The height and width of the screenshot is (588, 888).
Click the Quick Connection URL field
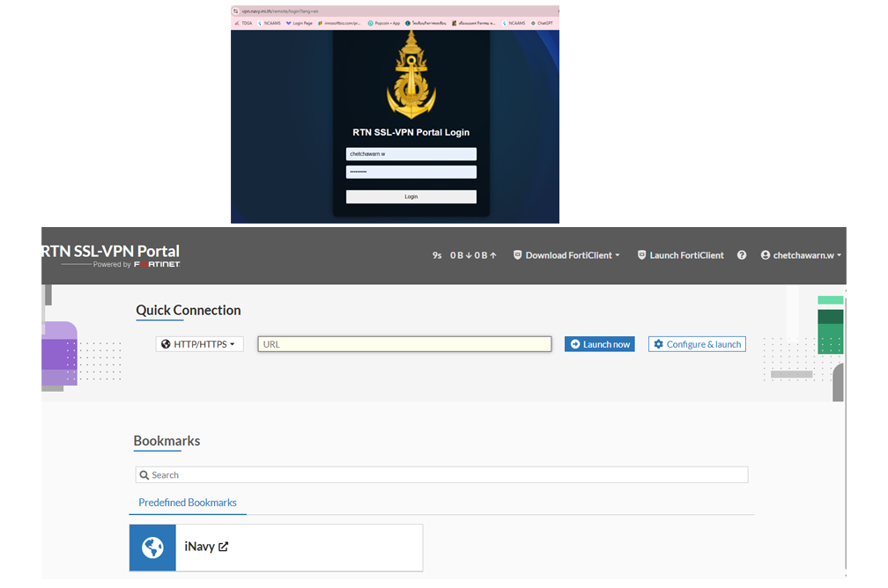click(404, 344)
